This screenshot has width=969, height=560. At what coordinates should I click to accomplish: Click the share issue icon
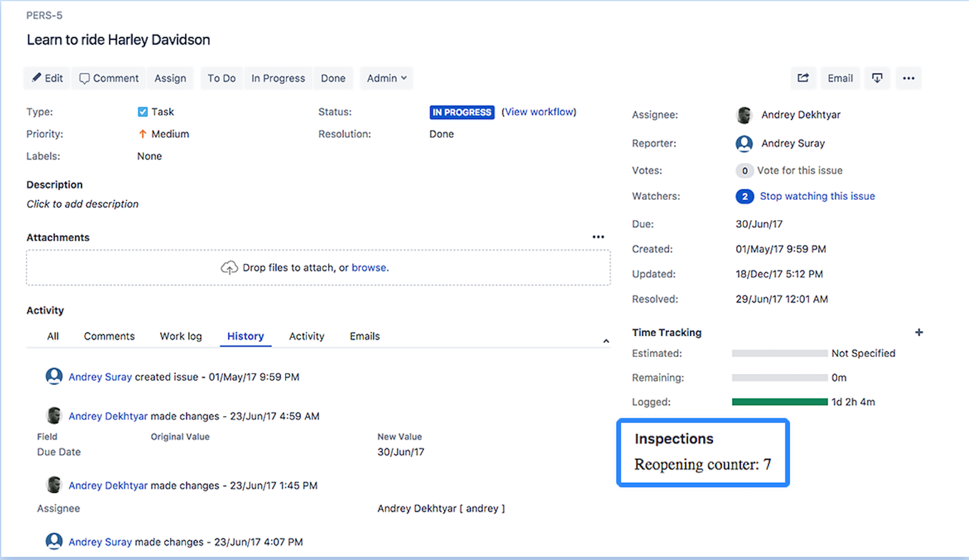point(803,78)
